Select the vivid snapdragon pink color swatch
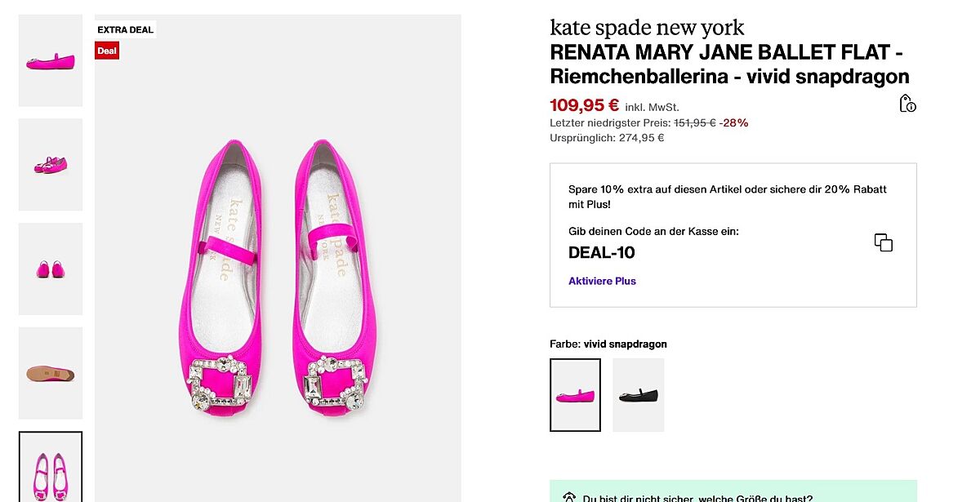 point(575,395)
